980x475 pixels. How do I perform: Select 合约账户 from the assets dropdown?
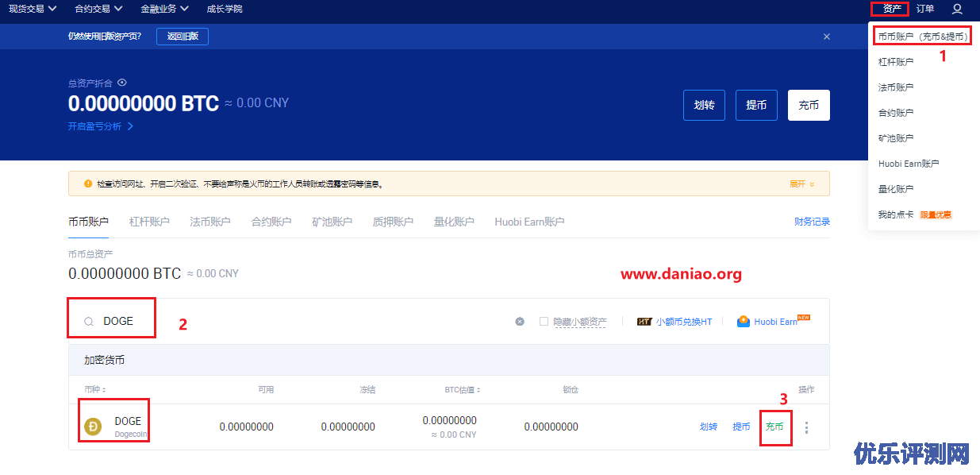click(x=896, y=113)
